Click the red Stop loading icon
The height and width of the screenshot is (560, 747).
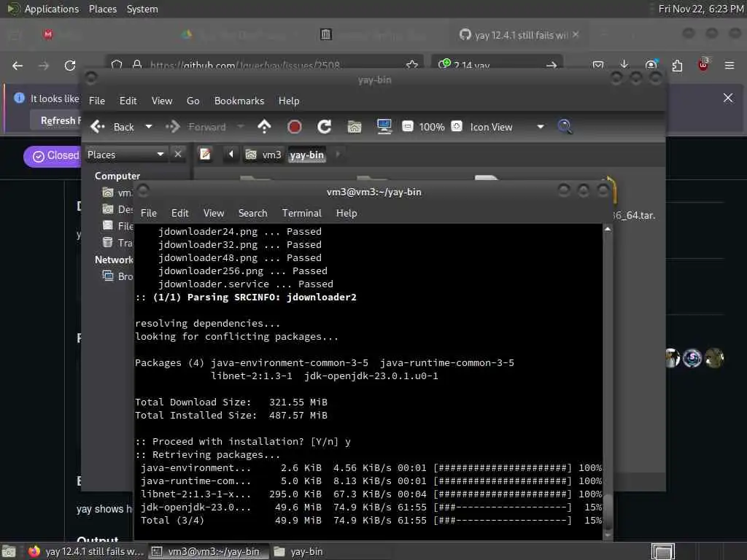point(295,127)
